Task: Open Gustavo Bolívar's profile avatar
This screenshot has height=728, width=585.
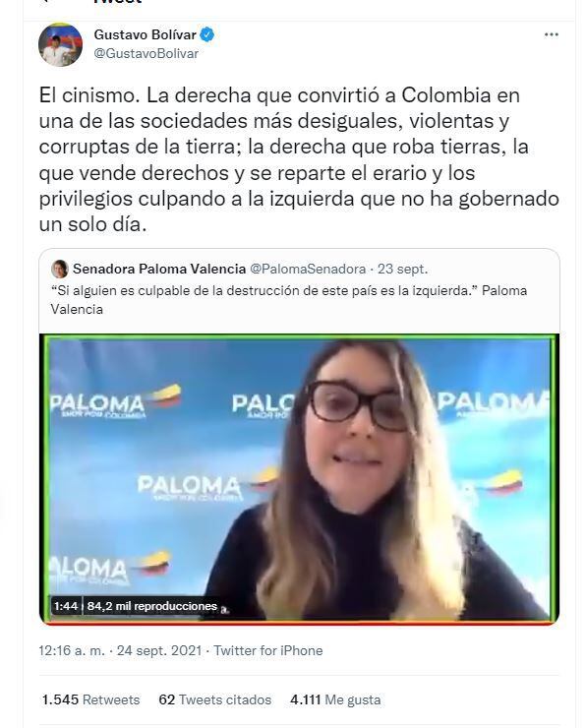Action: tap(60, 44)
